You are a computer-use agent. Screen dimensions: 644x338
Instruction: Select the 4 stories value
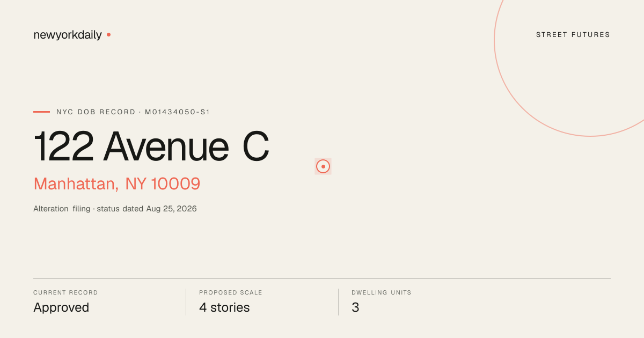point(224,308)
